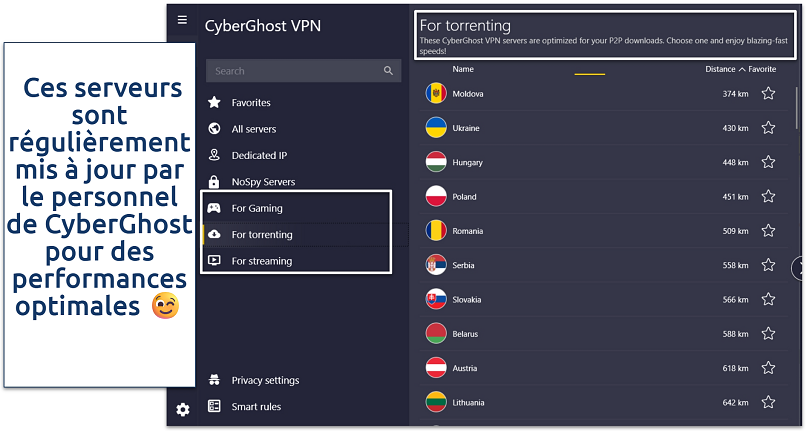The width and height of the screenshot is (806, 431).
Task: Click the NoSpy Servers icon
Action: pyautogui.click(x=213, y=182)
